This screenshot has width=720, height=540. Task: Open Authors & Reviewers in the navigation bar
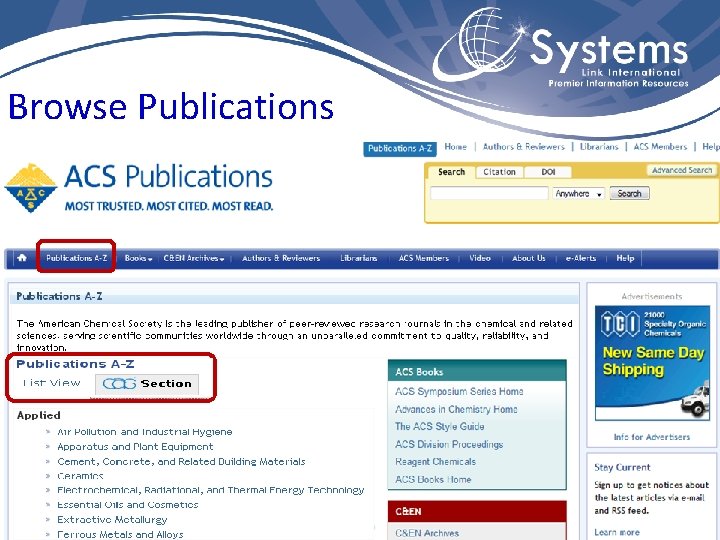point(281,258)
